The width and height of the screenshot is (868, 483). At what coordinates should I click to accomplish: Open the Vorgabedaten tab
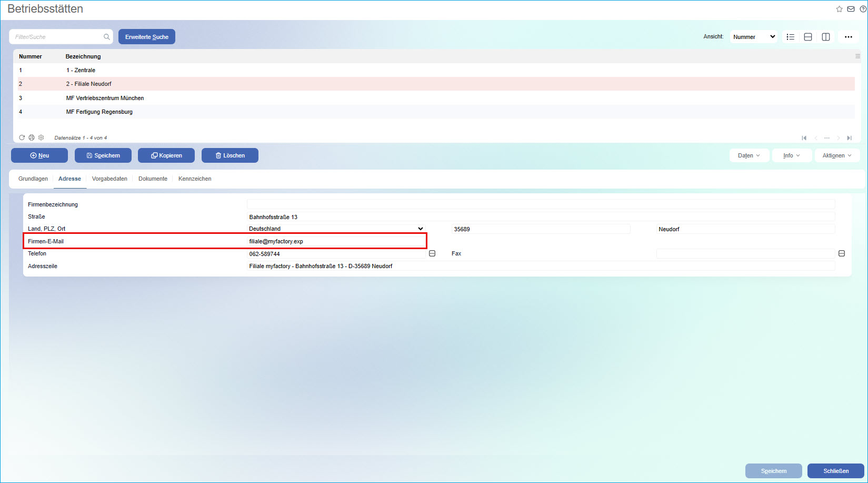[x=109, y=179]
